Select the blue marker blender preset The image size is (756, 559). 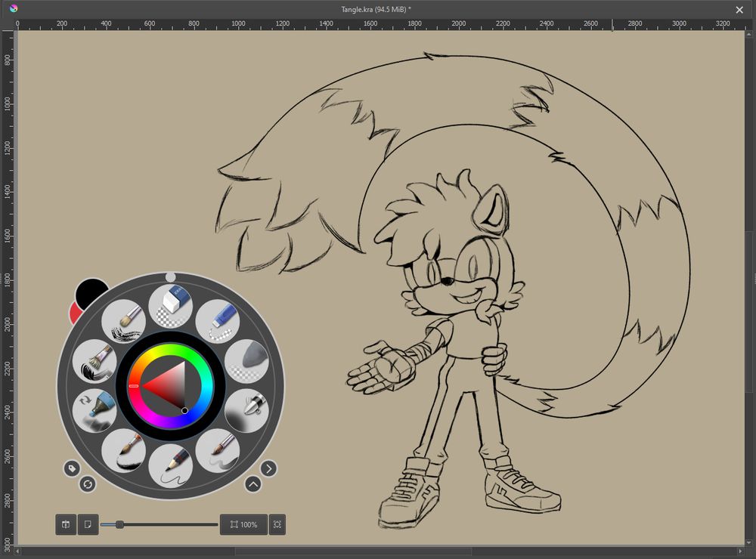click(94, 410)
